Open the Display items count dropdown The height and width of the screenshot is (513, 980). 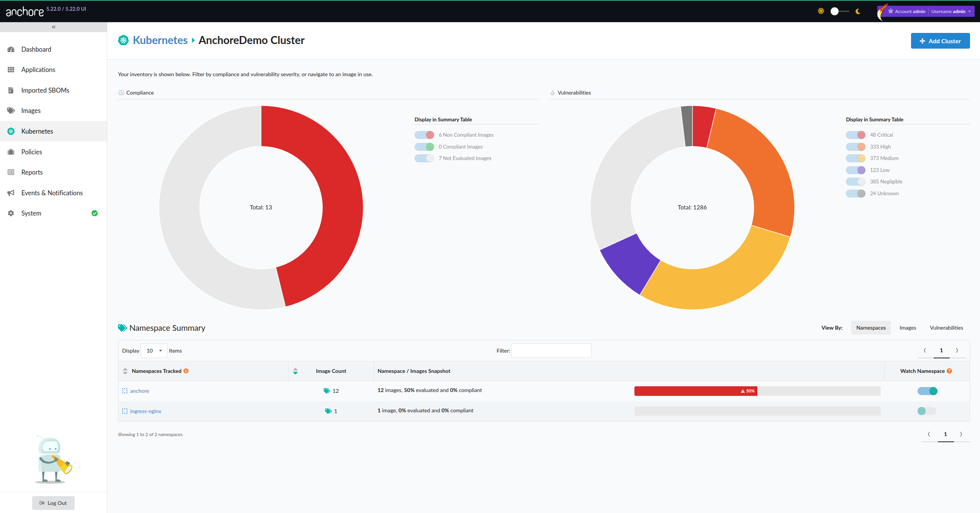(154, 351)
